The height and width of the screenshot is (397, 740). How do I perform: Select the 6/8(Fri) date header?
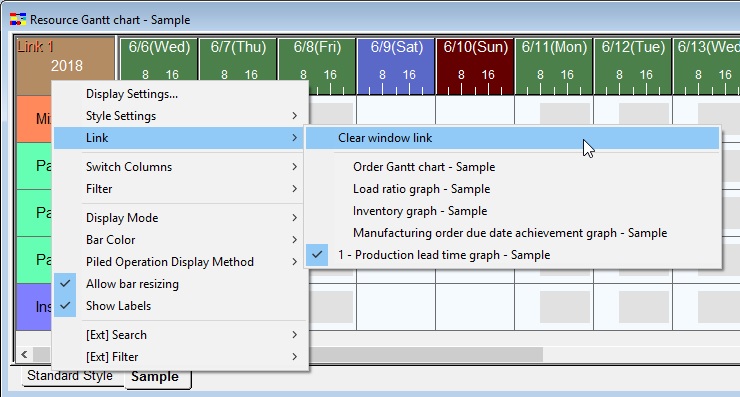(317, 66)
